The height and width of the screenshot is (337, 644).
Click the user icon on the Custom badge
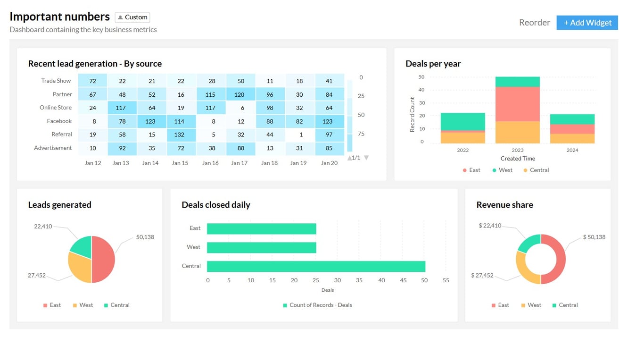click(121, 17)
